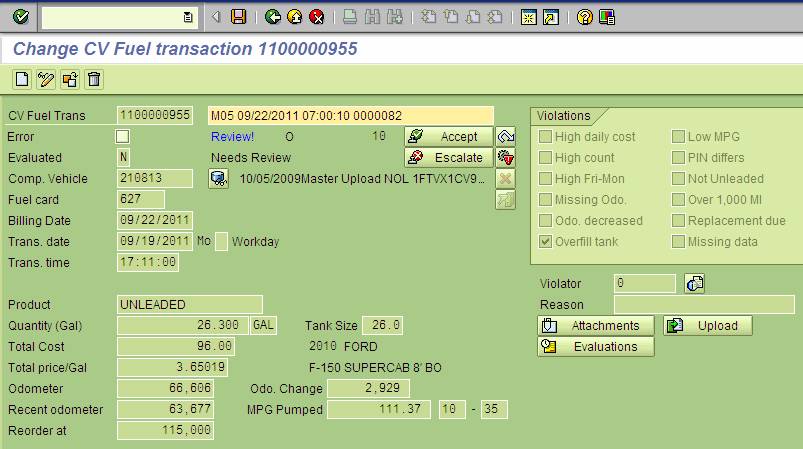The image size is (803, 449).
Task: Click the Violator input field
Action: pos(645,283)
